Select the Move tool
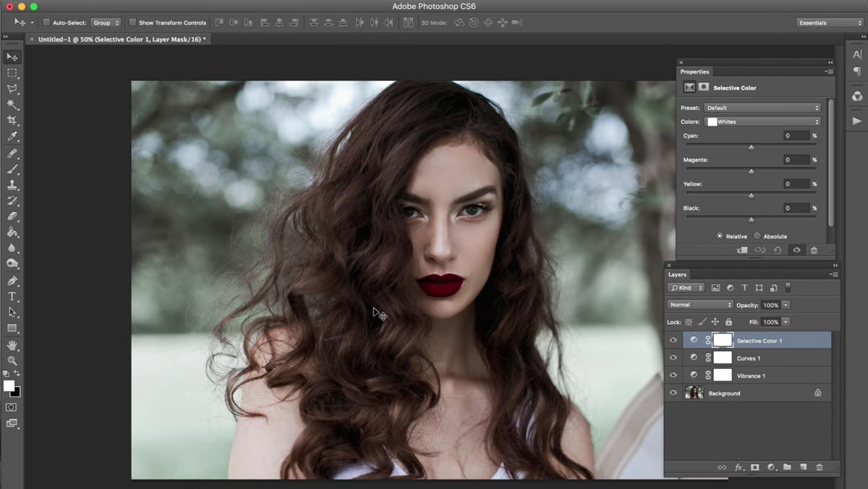Screen dimensions: 868x489 12,57
